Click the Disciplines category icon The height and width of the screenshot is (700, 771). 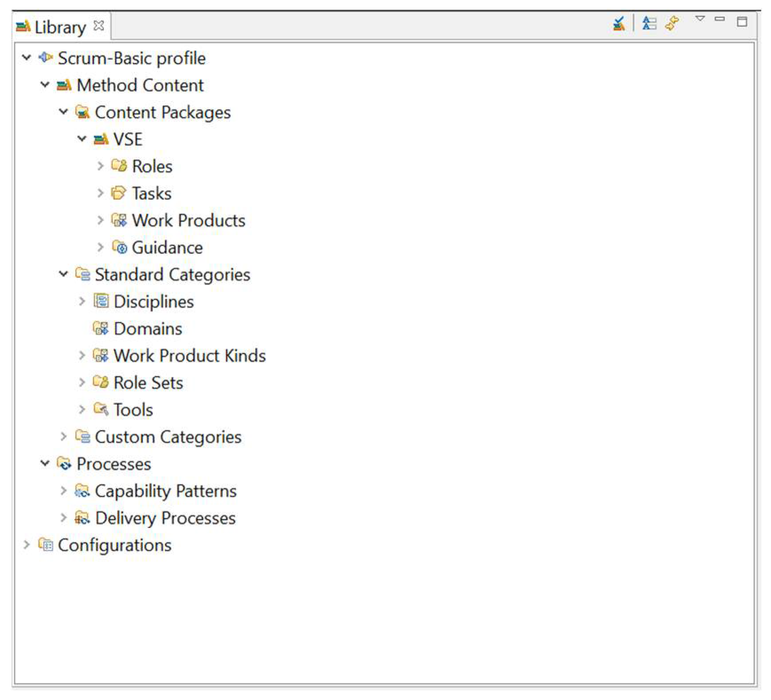click(x=101, y=301)
